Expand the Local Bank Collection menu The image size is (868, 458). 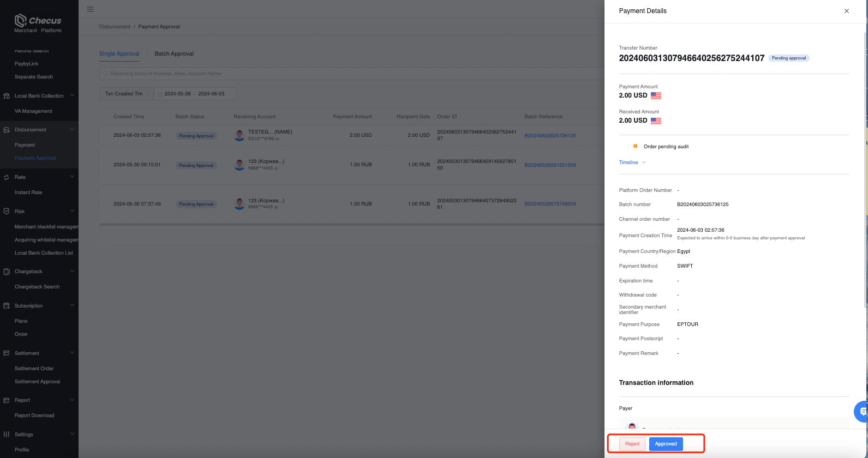coord(72,96)
